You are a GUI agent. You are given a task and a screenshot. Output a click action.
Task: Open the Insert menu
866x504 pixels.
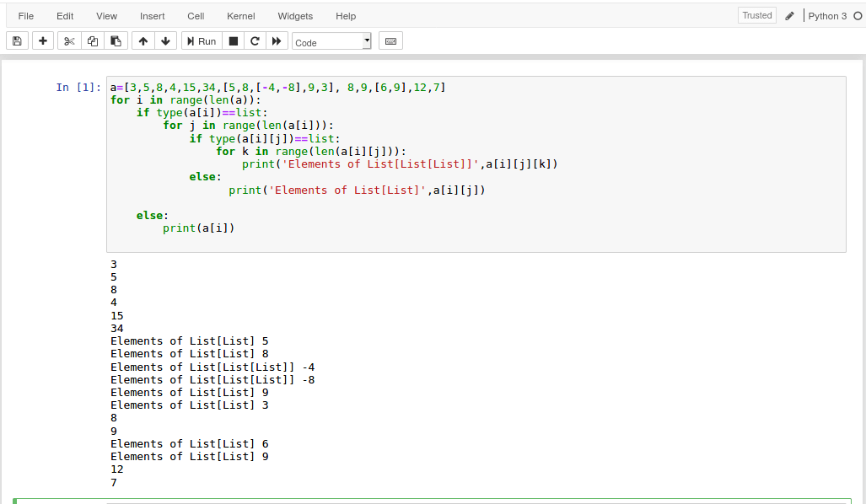(x=152, y=15)
